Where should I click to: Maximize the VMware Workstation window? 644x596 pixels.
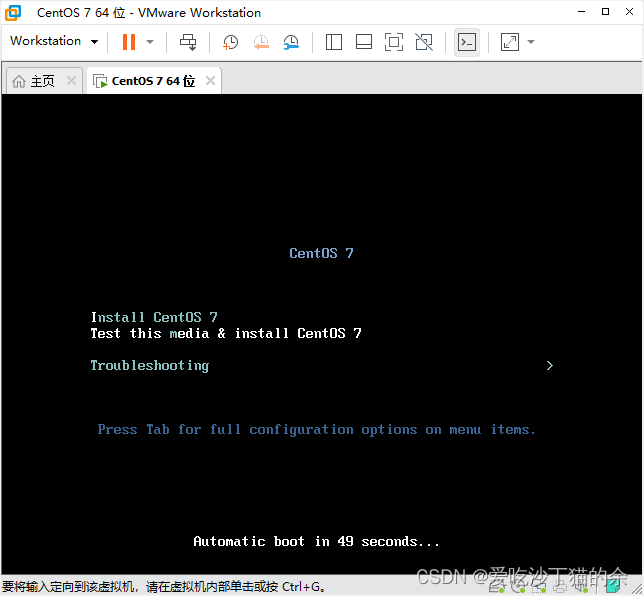[605, 12]
